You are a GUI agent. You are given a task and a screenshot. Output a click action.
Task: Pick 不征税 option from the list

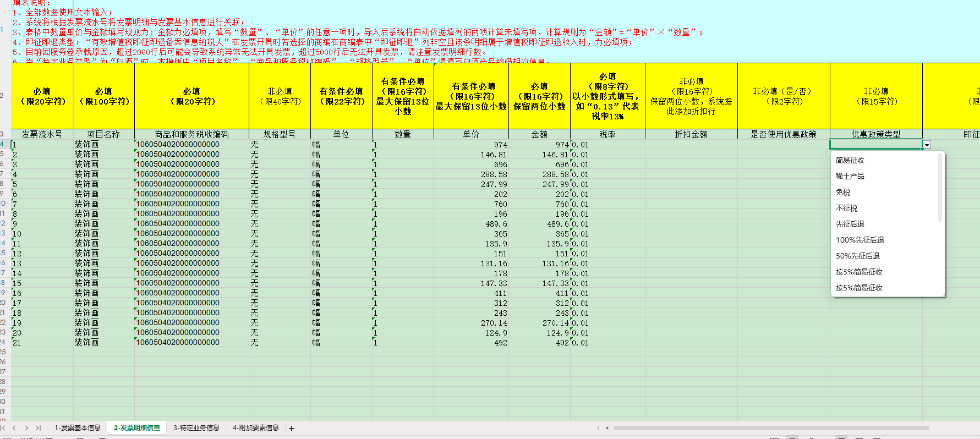pos(846,208)
